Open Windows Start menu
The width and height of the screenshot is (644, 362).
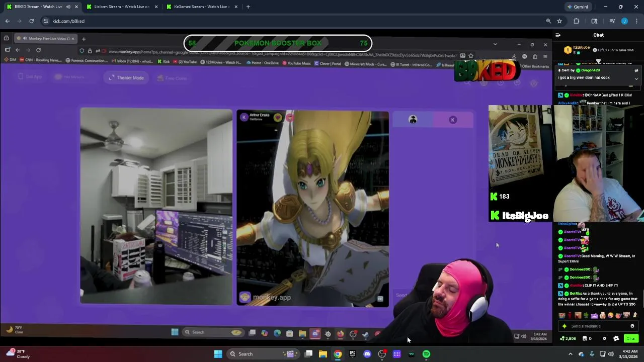coord(218,354)
